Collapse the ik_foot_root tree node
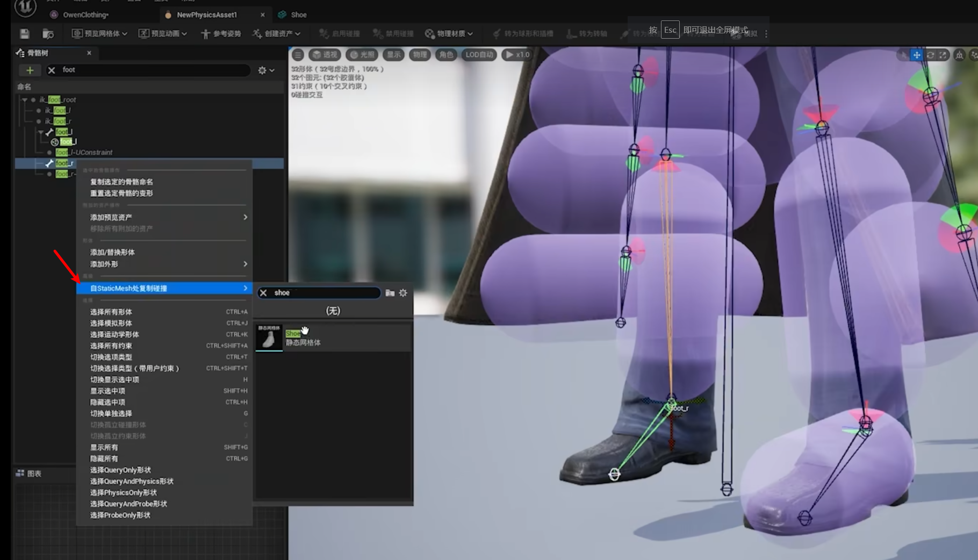This screenshot has height=560, width=978. point(25,100)
